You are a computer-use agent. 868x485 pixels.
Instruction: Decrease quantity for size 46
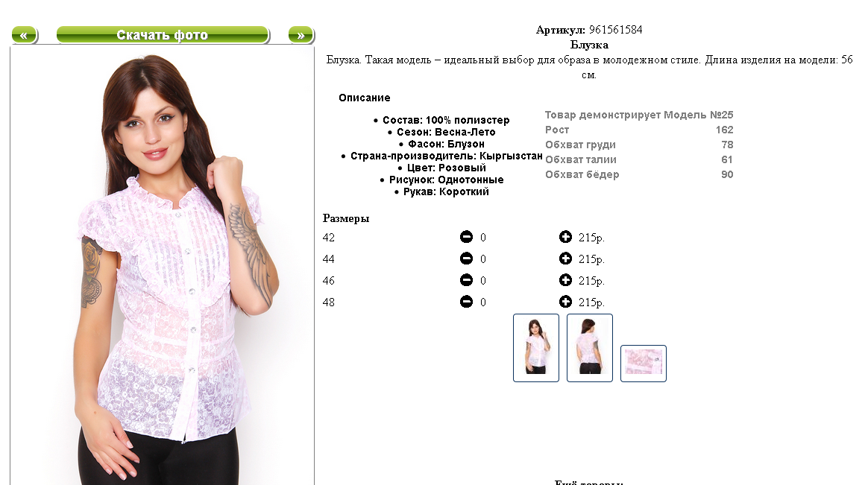(x=466, y=280)
